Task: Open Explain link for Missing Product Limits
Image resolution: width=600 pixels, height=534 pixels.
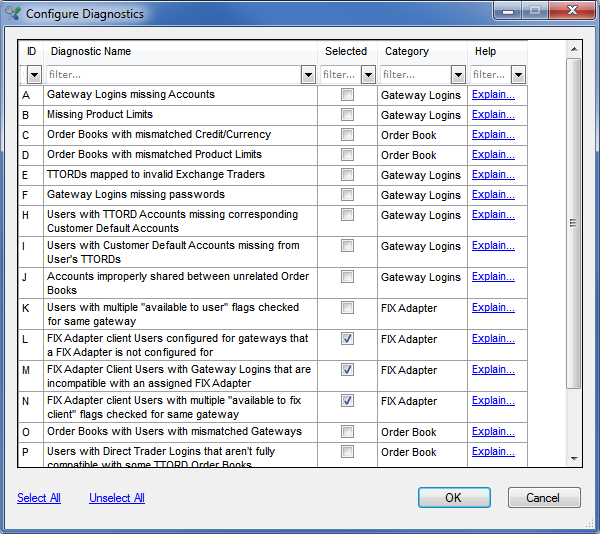Action: click(x=493, y=114)
